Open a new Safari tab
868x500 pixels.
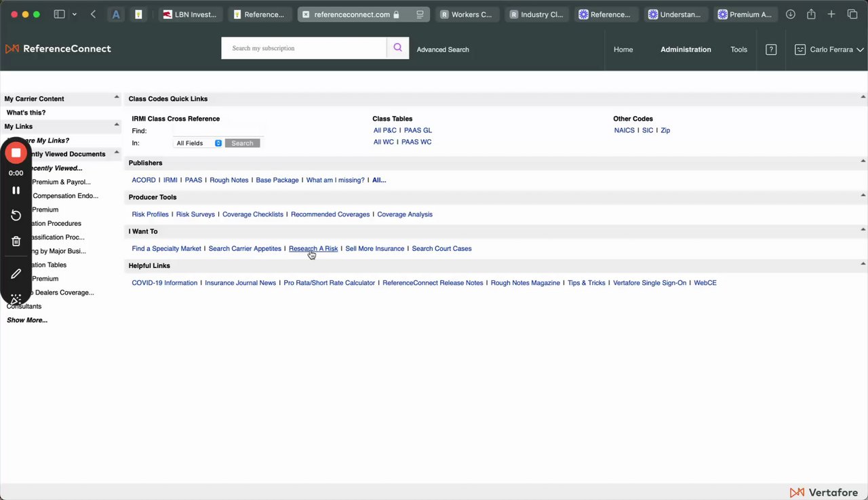pyautogui.click(x=831, y=14)
